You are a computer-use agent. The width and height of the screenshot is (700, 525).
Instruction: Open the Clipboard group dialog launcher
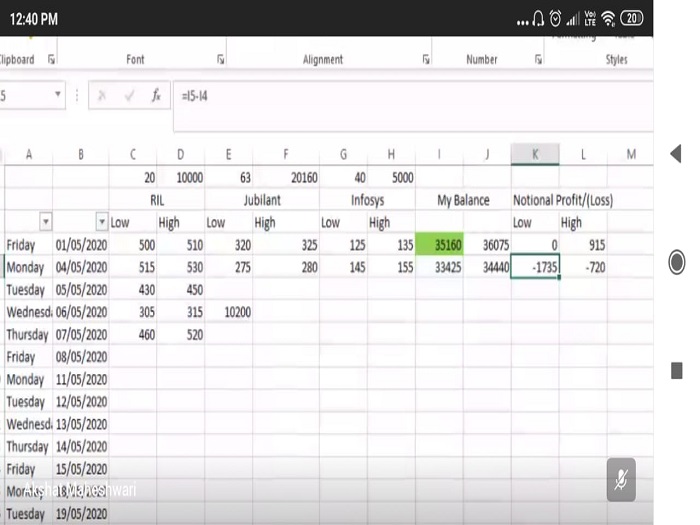coord(51,59)
